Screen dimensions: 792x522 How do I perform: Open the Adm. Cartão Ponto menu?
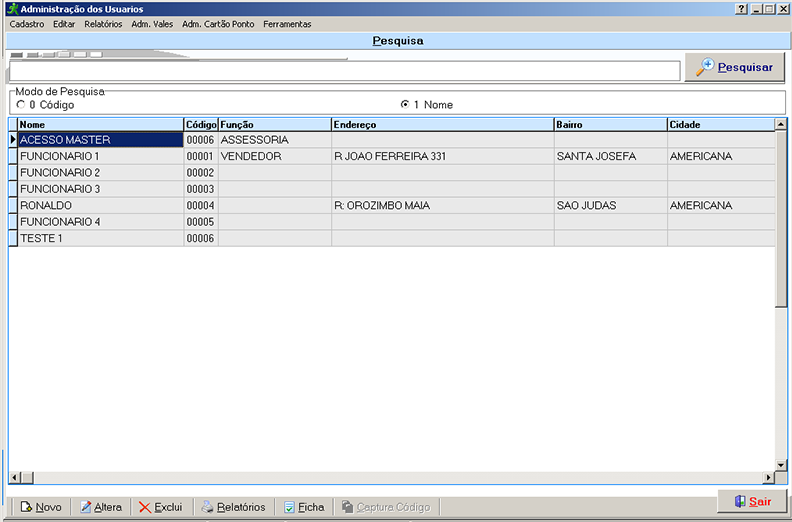[x=218, y=24]
